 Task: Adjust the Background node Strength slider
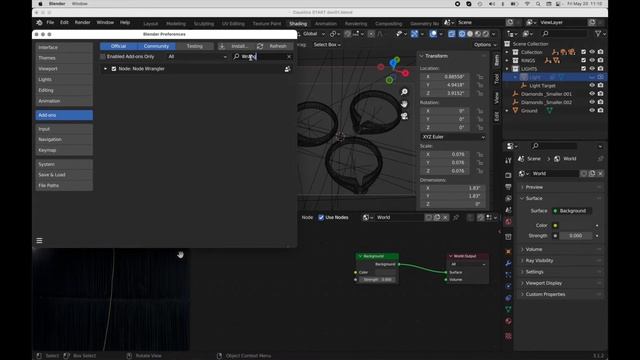click(377, 280)
